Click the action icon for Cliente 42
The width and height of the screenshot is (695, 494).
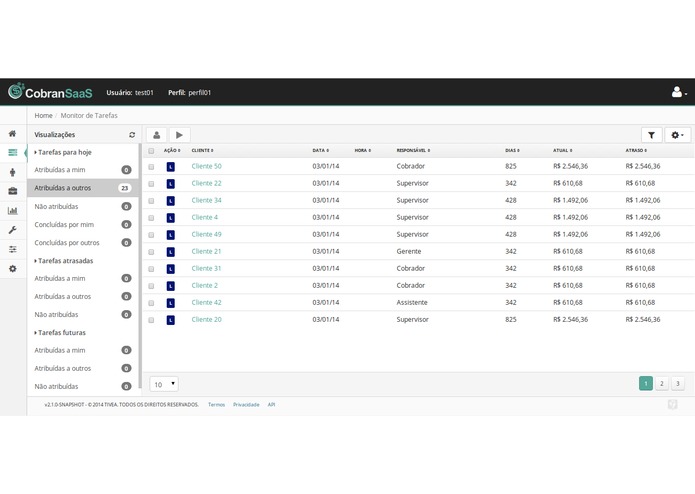click(x=171, y=303)
